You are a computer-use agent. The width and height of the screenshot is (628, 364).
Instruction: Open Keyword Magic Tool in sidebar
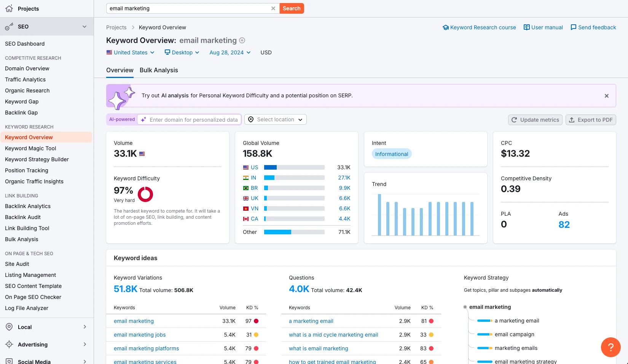coord(30,148)
